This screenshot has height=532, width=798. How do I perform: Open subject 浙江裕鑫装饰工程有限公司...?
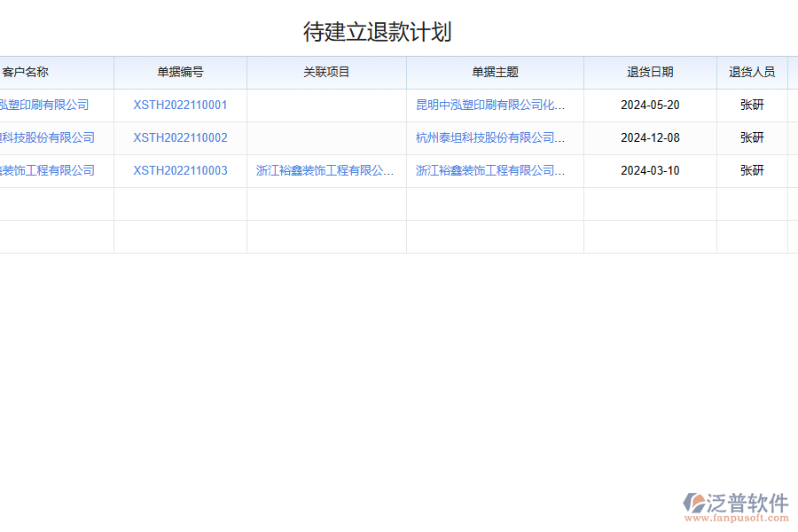click(494, 170)
